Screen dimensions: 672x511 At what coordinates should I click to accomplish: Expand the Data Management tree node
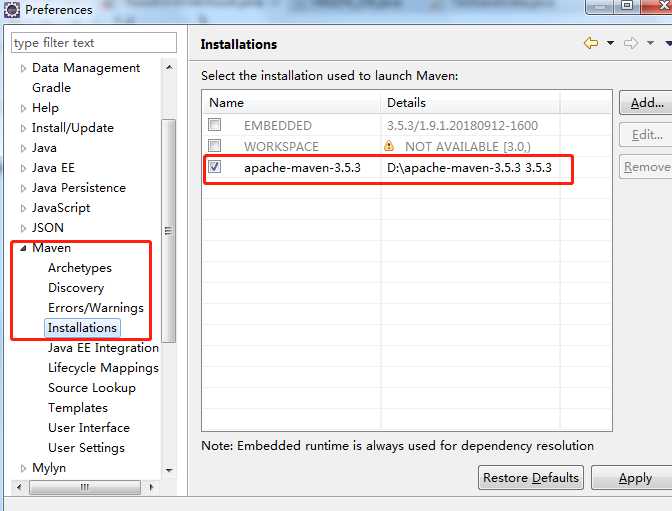coord(23,68)
